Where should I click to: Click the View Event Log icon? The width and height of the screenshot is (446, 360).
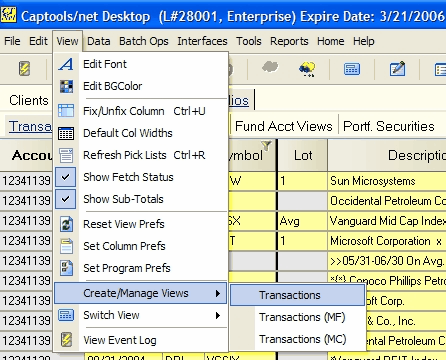66,340
